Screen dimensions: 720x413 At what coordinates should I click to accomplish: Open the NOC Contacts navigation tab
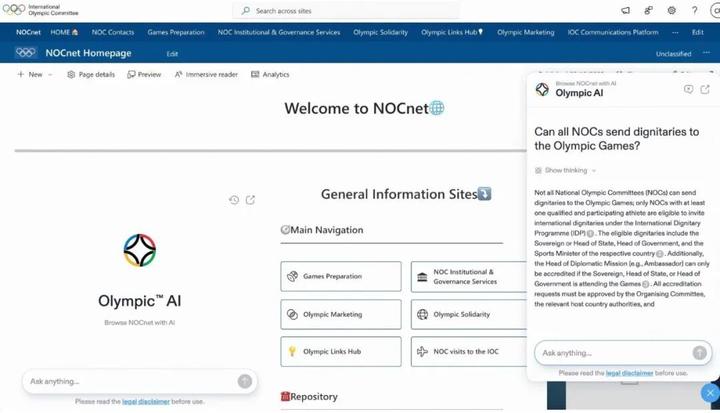click(x=113, y=32)
